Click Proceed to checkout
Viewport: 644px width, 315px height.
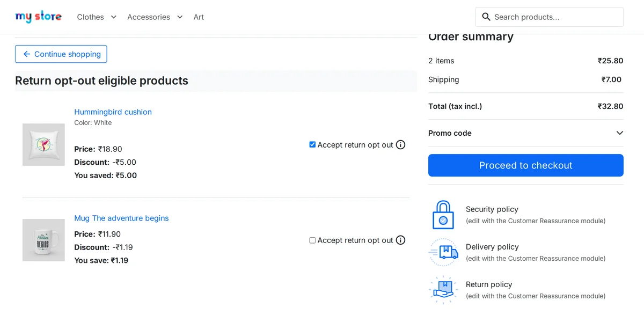click(x=526, y=165)
